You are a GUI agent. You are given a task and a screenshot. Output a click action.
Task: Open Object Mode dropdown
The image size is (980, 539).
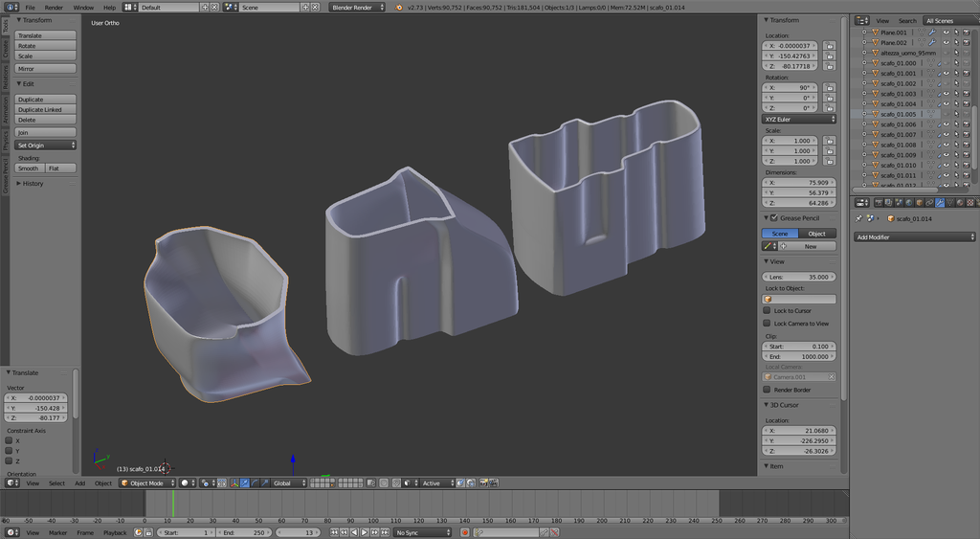pos(147,483)
